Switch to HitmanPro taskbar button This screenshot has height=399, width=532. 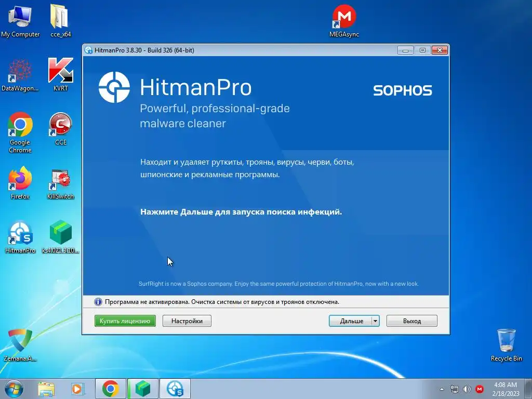click(x=175, y=389)
